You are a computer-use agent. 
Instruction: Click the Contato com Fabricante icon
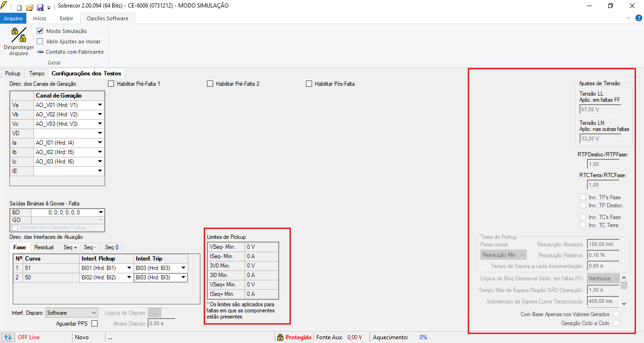[41, 52]
